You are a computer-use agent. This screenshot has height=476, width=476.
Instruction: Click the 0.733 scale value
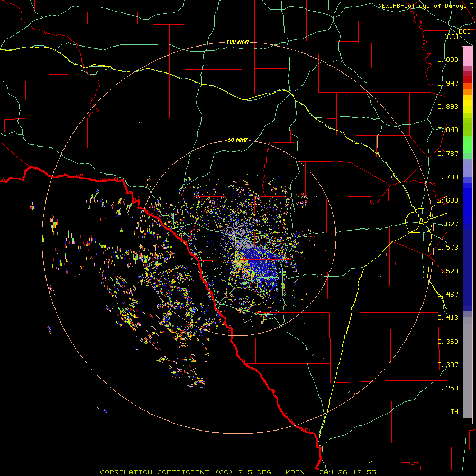(x=448, y=177)
